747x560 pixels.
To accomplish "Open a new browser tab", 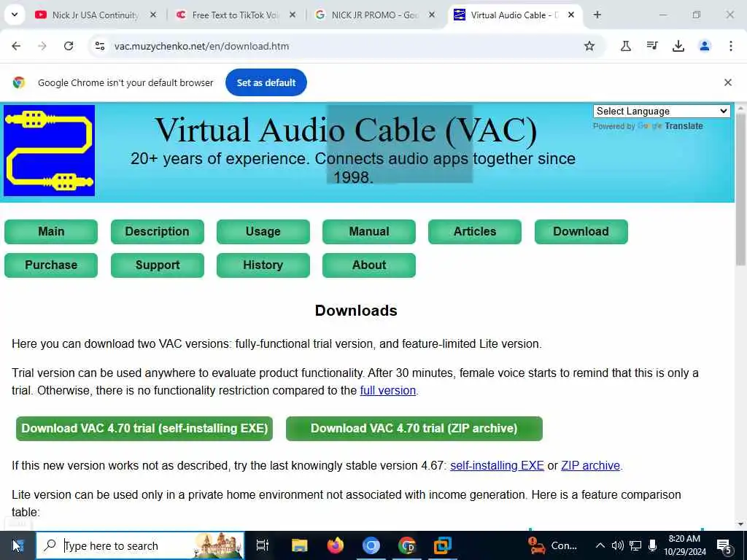I will (597, 15).
